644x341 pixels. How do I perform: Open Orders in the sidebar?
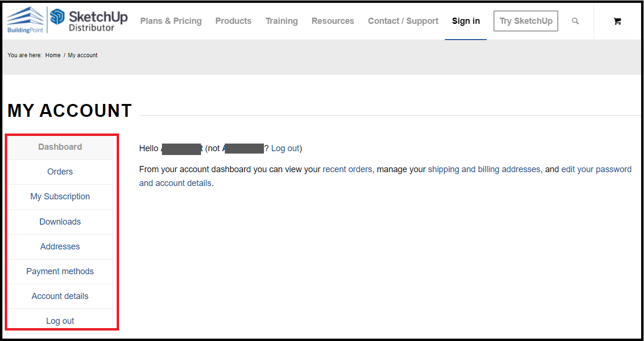pos(60,172)
